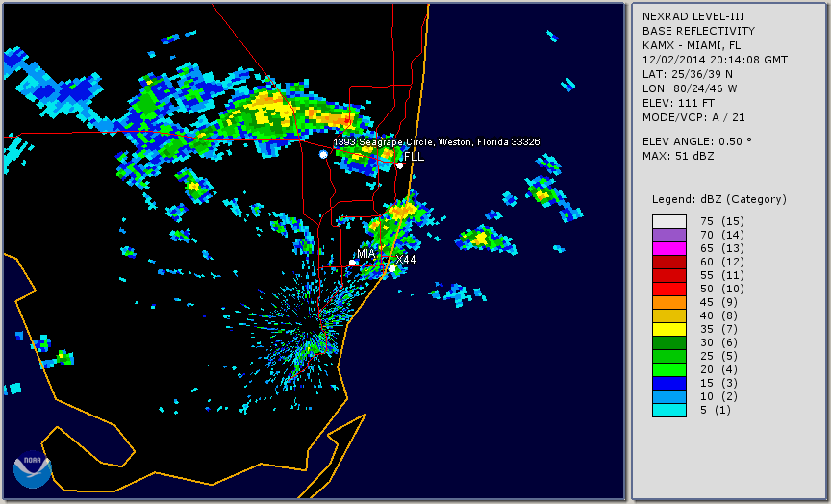The image size is (831, 504).
Task: Click the 'MODE/VCP: A / 21' text
Action: click(693, 117)
